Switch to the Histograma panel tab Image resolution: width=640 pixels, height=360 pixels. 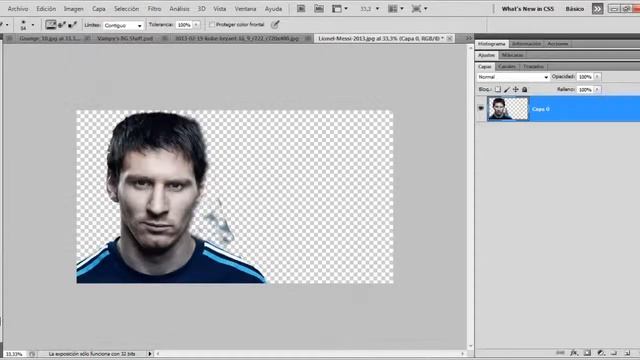click(491, 44)
